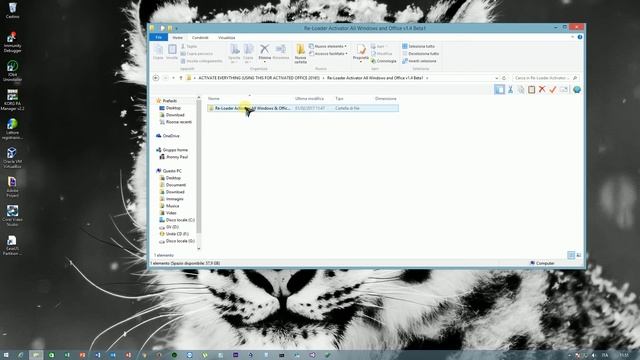Viewport: 640px width, 360px height.
Task: Launch Immunity Debugger from the desktop
Action: click(12, 42)
